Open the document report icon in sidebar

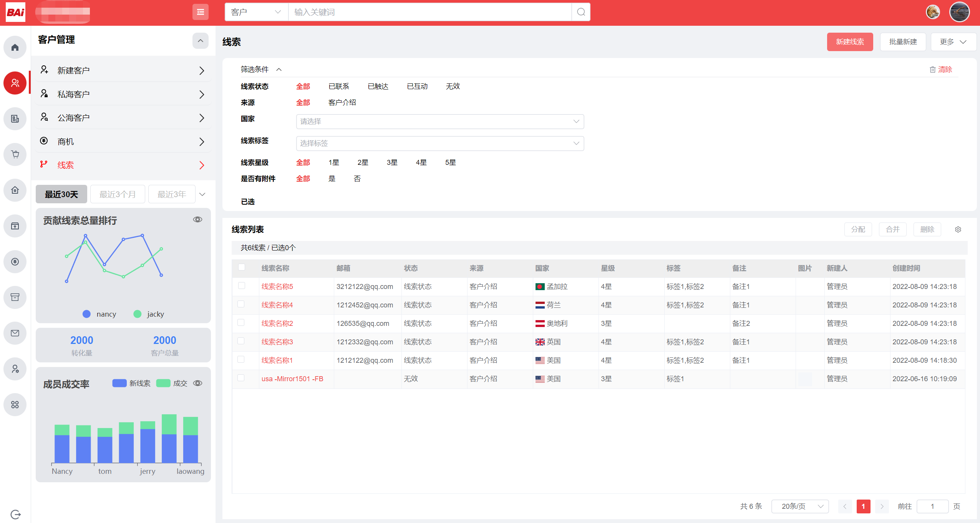click(x=15, y=119)
